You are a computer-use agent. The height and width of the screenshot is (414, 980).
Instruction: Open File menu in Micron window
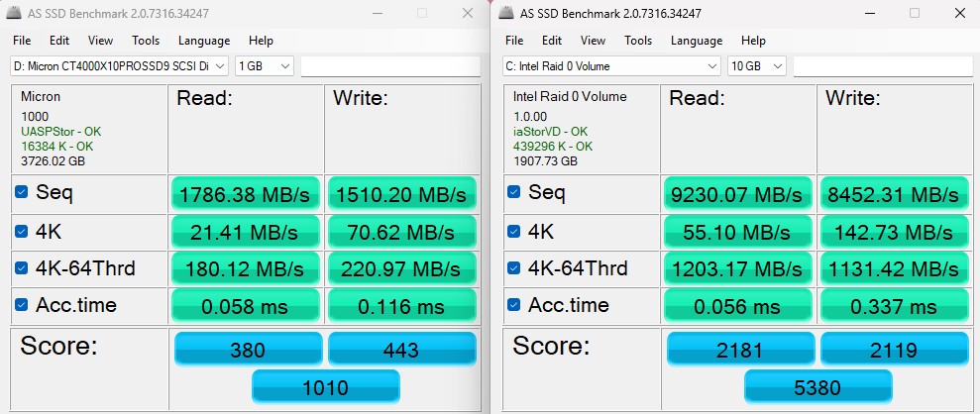(22, 41)
